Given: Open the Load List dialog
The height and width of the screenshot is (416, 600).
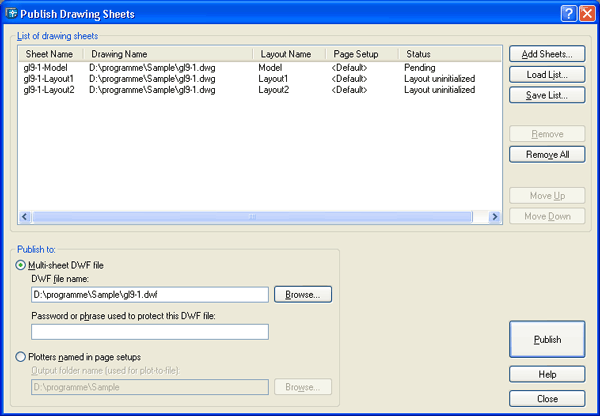Looking at the screenshot, I should (x=546, y=74).
